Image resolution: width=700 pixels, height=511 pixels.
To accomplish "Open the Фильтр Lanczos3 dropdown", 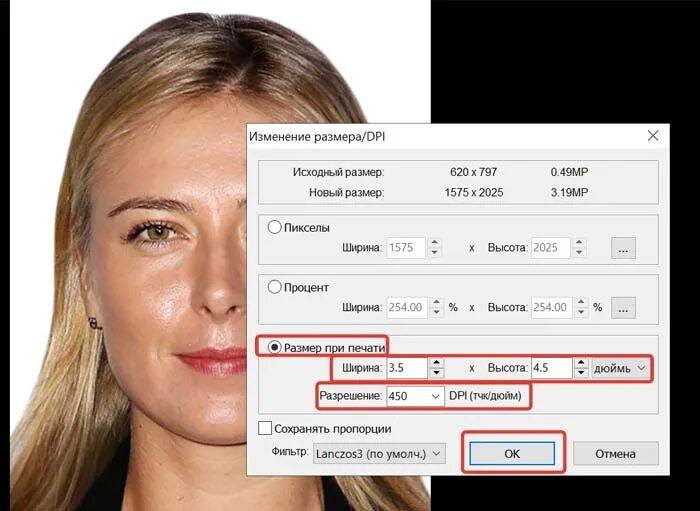I will (379, 454).
